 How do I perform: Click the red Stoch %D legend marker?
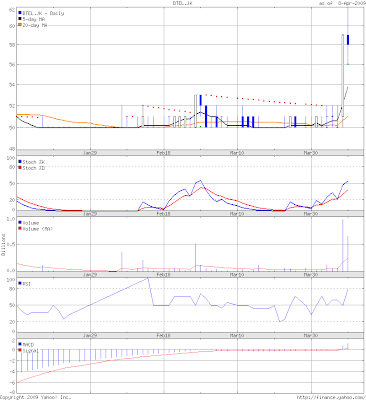[20, 168]
